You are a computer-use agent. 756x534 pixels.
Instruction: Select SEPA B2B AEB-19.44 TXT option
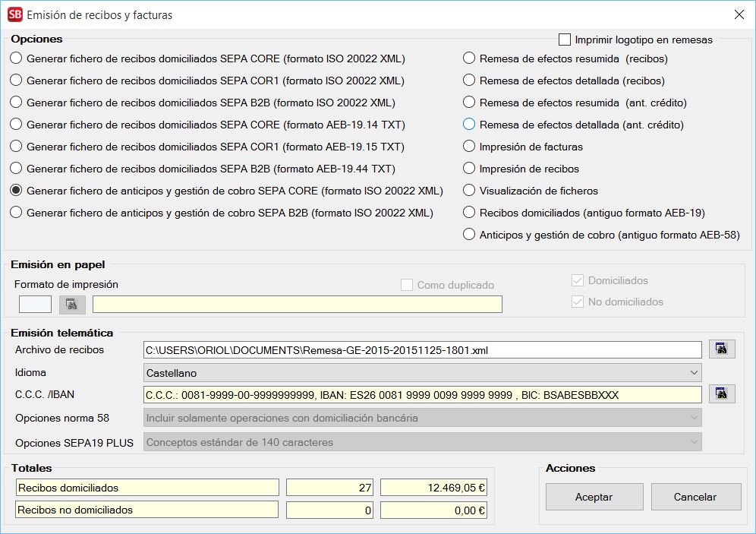tap(17, 169)
